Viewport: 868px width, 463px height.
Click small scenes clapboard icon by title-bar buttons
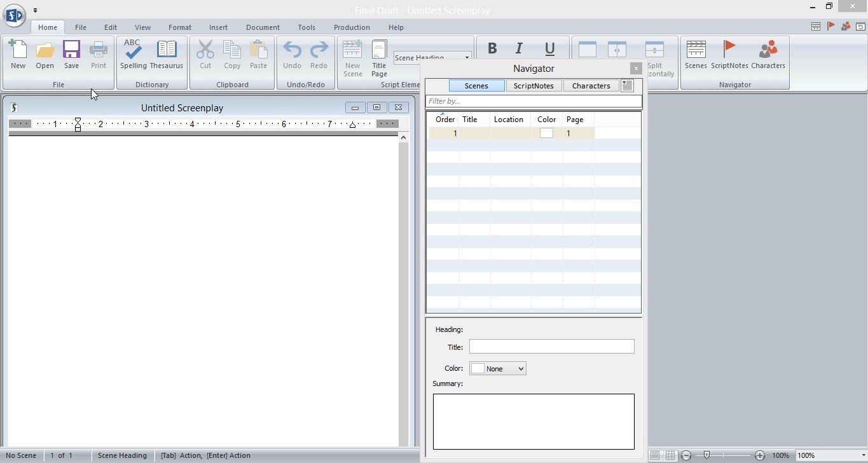click(816, 27)
